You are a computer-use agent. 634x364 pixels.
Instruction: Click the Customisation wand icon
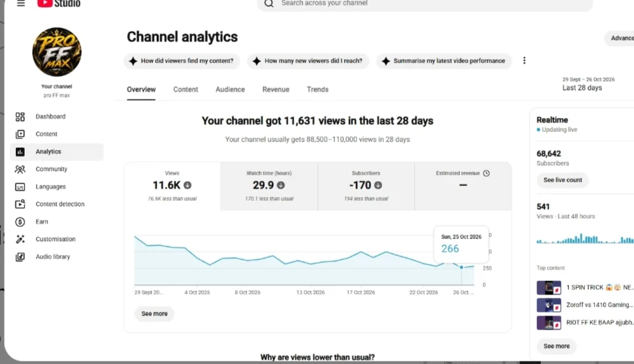click(x=20, y=239)
